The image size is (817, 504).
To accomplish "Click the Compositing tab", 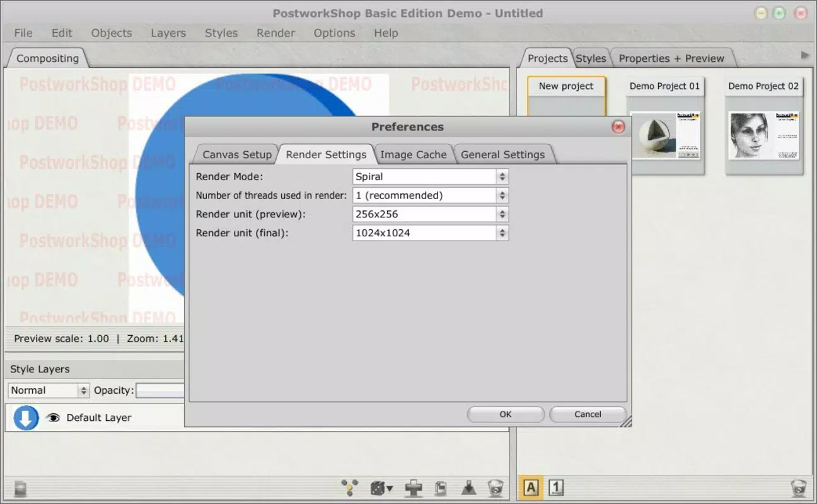I will pyautogui.click(x=47, y=58).
